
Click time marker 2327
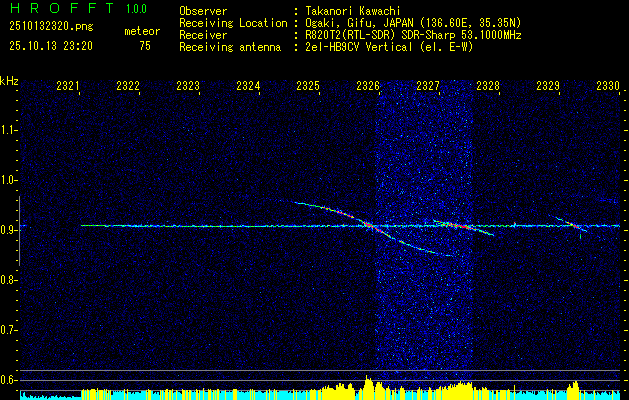428,86
